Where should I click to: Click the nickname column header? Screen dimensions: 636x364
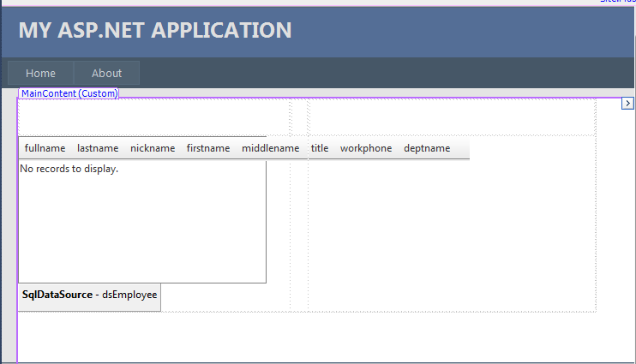(x=153, y=148)
